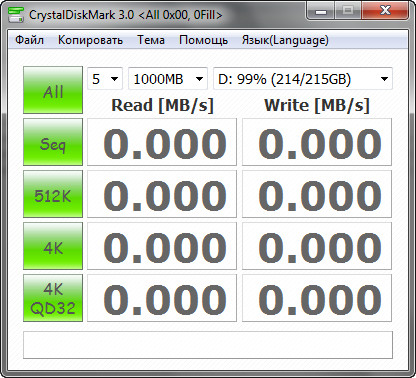Viewport: 416px width, 378px height.
Task: Open the Тема menu
Action: 151,40
